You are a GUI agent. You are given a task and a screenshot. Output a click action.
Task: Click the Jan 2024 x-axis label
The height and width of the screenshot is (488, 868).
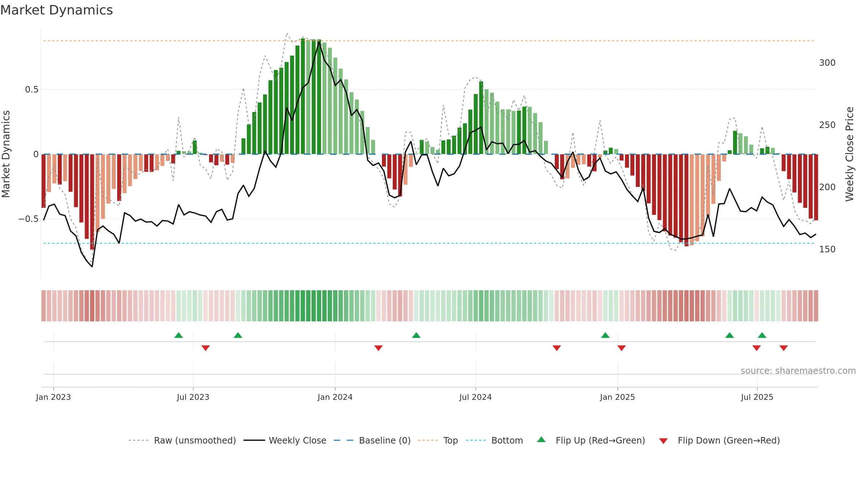(335, 397)
